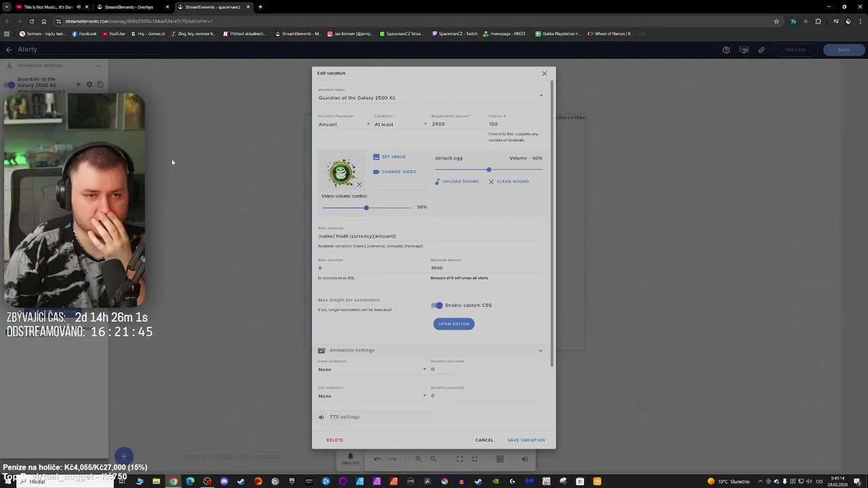Collapse the Variations settings panel chevron
Viewport: 868px width, 488px height.
point(98,66)
